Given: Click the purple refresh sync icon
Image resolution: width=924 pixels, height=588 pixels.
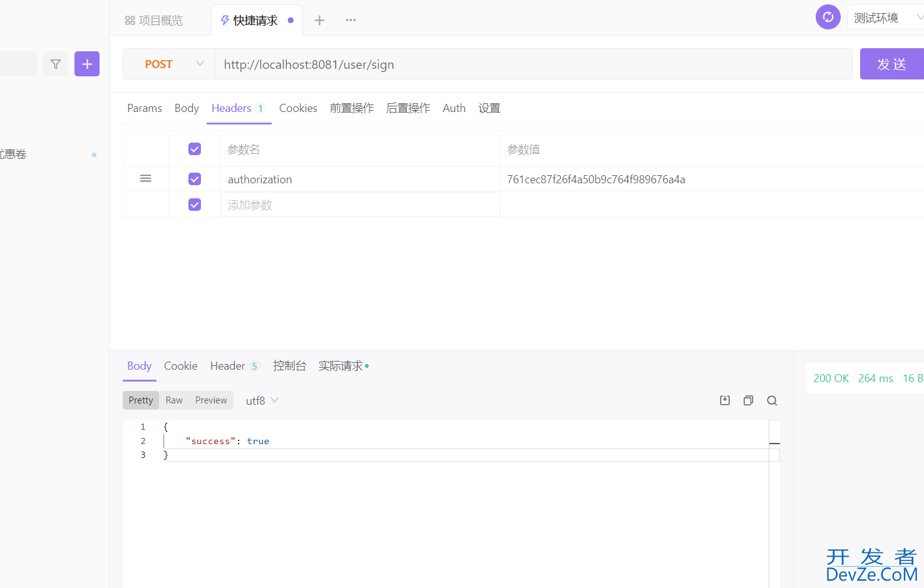Looking at the screenshot, I should tap(828, 17).
